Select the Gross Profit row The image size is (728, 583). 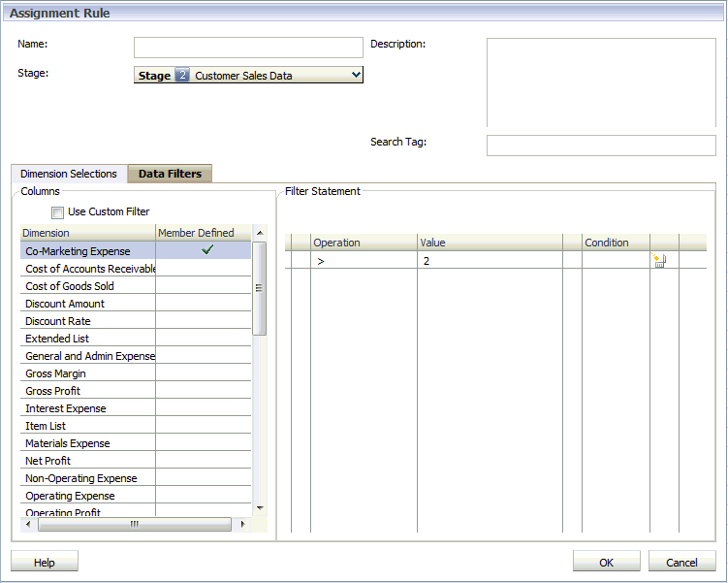[136, 391]
